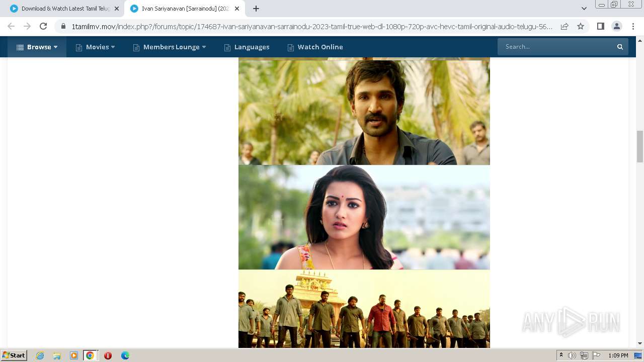Open the Languages page
The image size is (644, 362).
coord(247,47)
